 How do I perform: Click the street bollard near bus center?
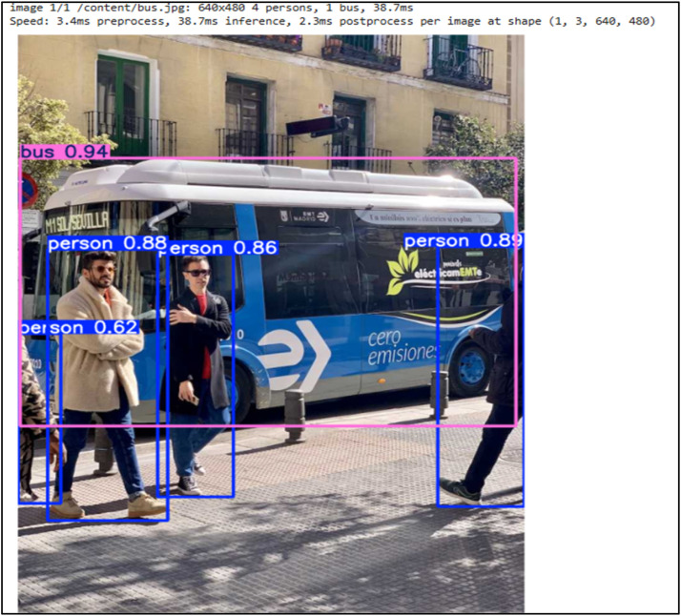coord(295,416)
